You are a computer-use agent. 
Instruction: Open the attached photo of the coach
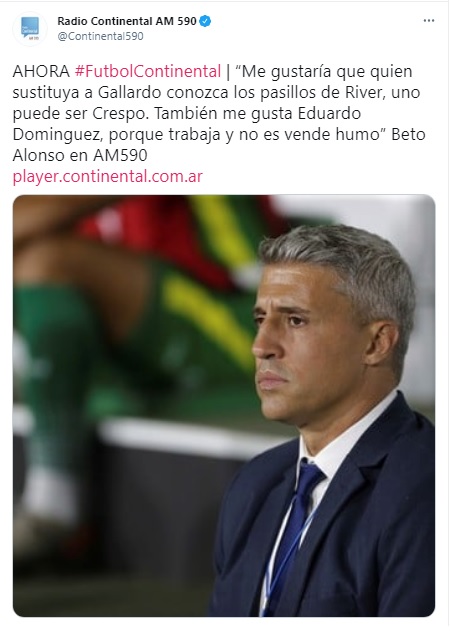coord(224,405)
